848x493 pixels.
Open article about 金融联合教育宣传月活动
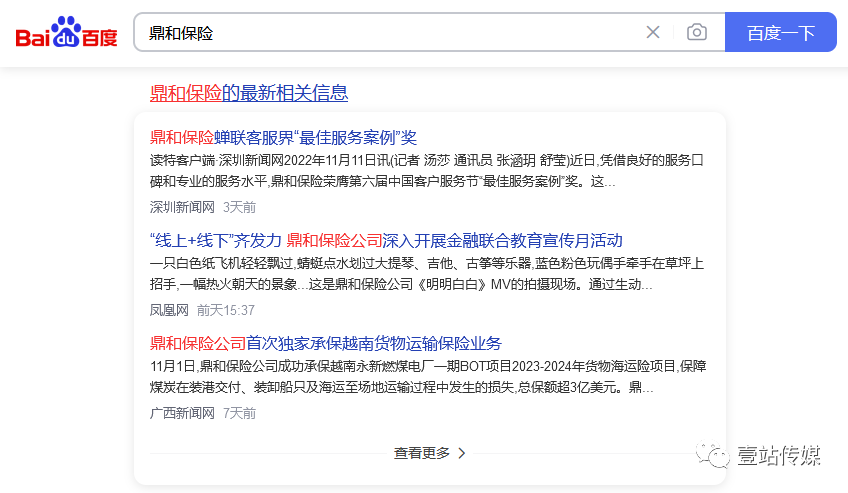[386, 240]
